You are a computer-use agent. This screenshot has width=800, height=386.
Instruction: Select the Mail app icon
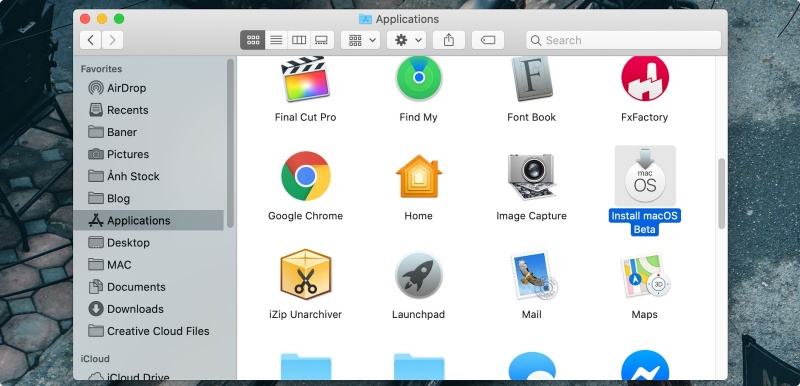coord(533,275)
